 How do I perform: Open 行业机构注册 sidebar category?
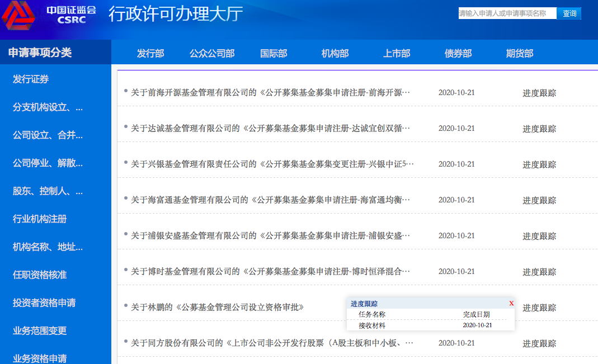pos(40,219)
